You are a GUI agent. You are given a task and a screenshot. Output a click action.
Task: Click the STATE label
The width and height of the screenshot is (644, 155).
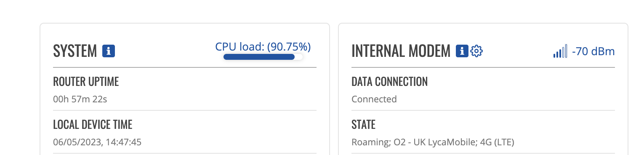pos(363,125)
